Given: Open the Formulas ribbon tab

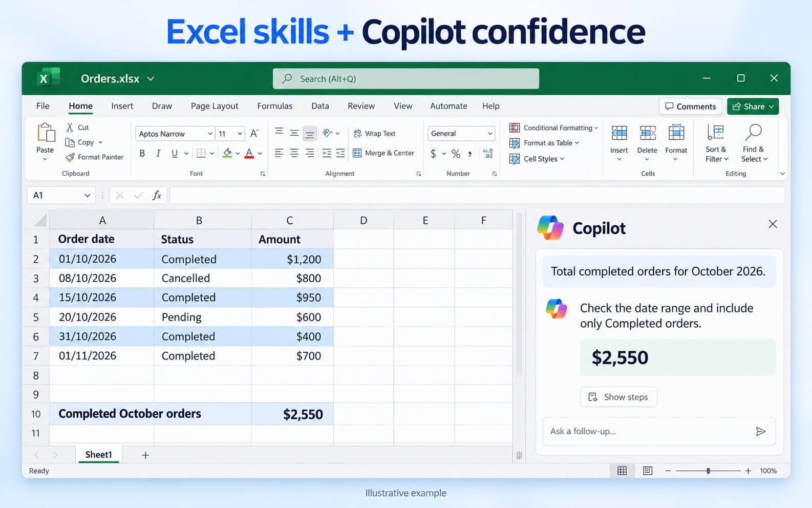Looking at the screenshot, I should tap(275, 106).
